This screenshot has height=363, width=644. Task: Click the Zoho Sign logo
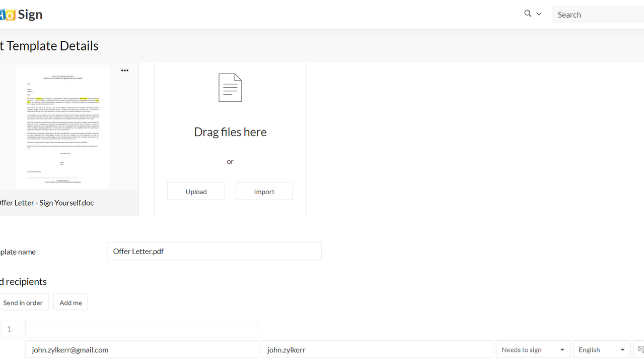coord(21,15)
